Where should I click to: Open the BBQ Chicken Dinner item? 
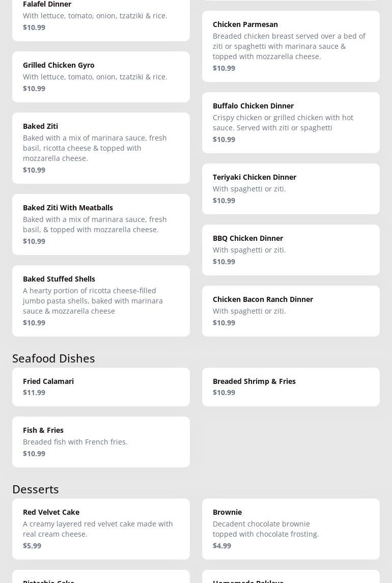tap(291, 250)
